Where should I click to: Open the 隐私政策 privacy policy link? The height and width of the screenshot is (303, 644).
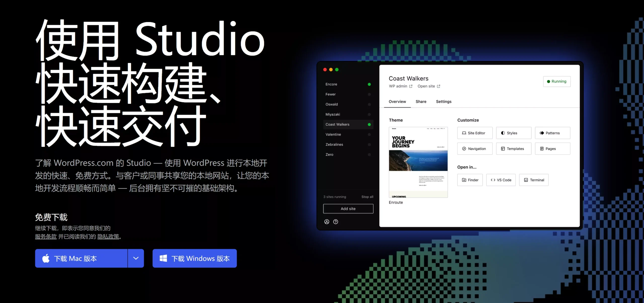pos(108,237)
